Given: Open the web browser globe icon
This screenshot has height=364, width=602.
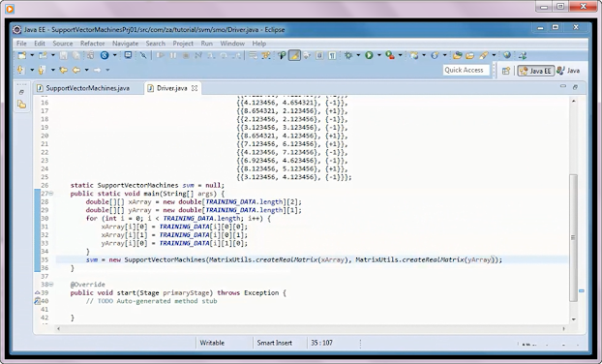Looking at the screenshot, I should (507, 55).
